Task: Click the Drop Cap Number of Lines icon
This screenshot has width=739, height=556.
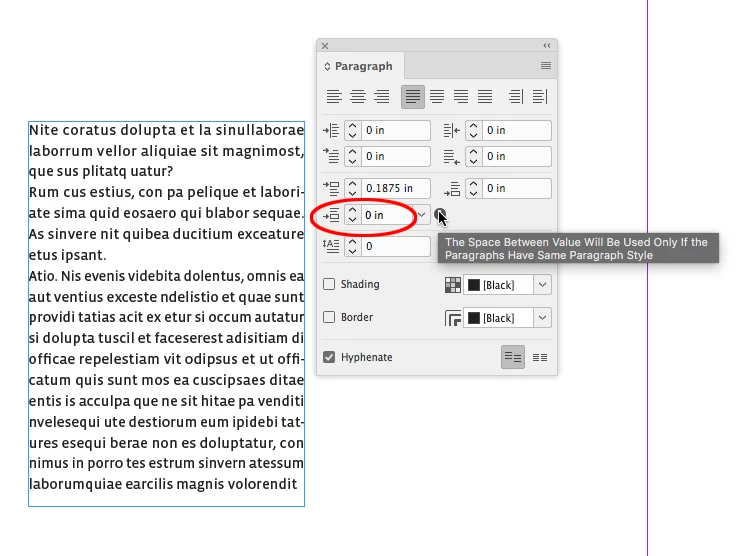Action: [x=331, y=245]
